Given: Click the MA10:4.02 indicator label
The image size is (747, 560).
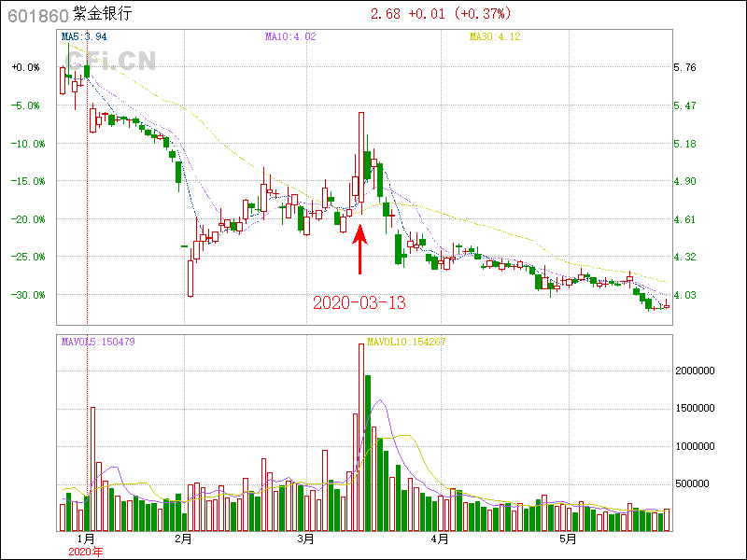Looking at the screenshot, I should [291, 37].
